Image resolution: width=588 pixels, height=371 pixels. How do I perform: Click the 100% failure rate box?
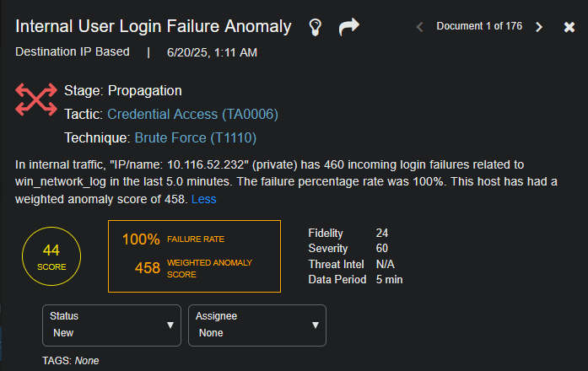(x=194, y=239)
